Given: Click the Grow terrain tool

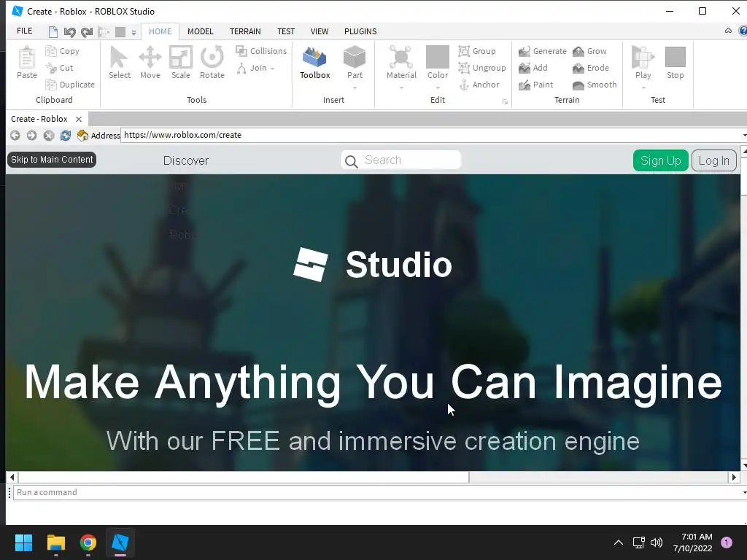Looking at the screenshot, I should [x=589, y=51].
